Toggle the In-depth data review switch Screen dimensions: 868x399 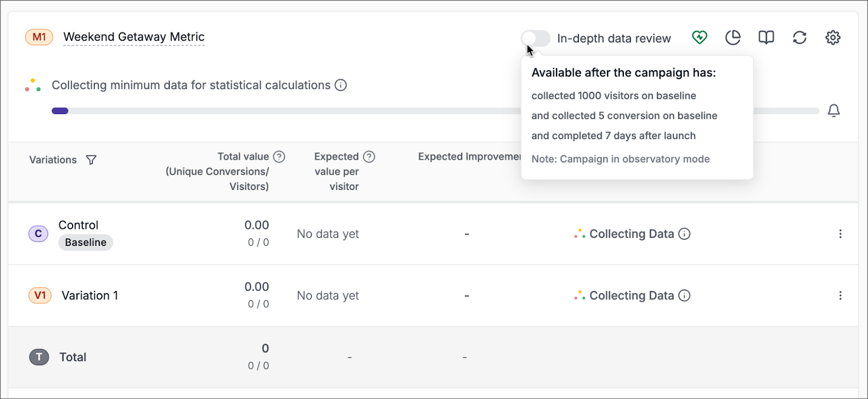point(535,39)
